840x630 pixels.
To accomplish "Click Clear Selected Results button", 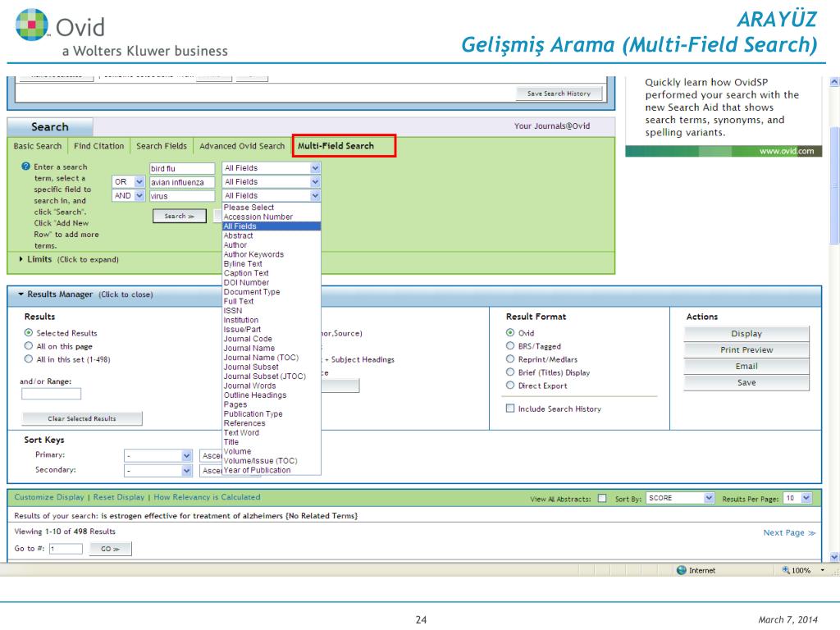I will pyautogui.click(x=82, y=418).
